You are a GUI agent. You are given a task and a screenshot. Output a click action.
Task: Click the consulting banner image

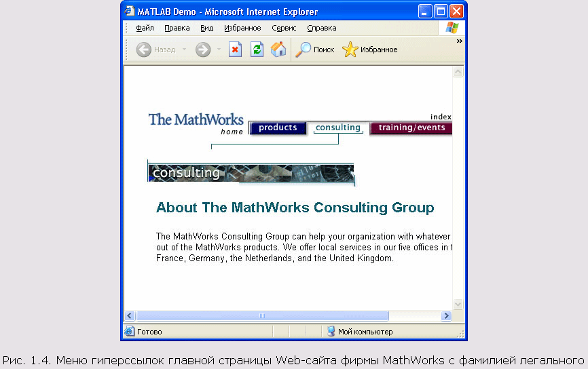251,173
